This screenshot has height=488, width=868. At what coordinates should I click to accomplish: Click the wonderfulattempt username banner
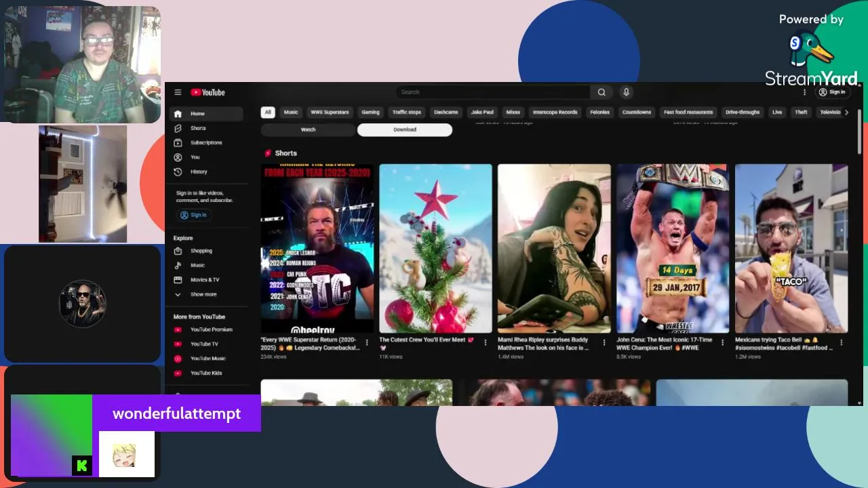click(x=176, y=413)
